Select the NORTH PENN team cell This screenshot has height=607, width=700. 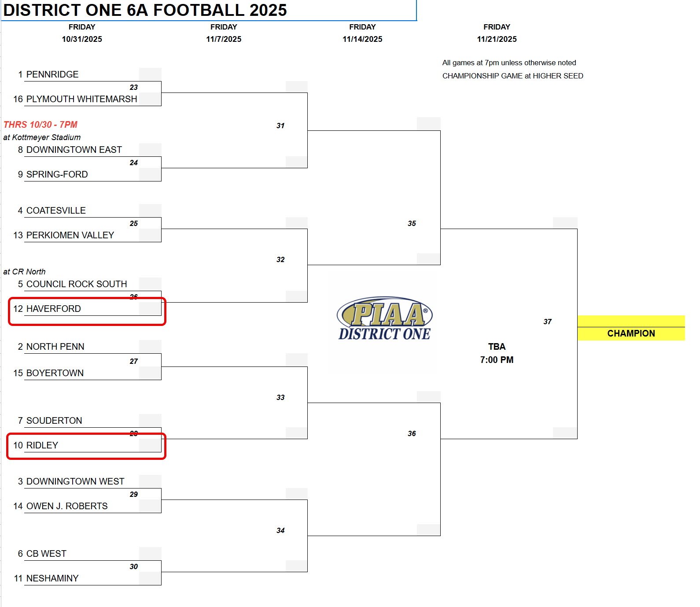point(55,347)
